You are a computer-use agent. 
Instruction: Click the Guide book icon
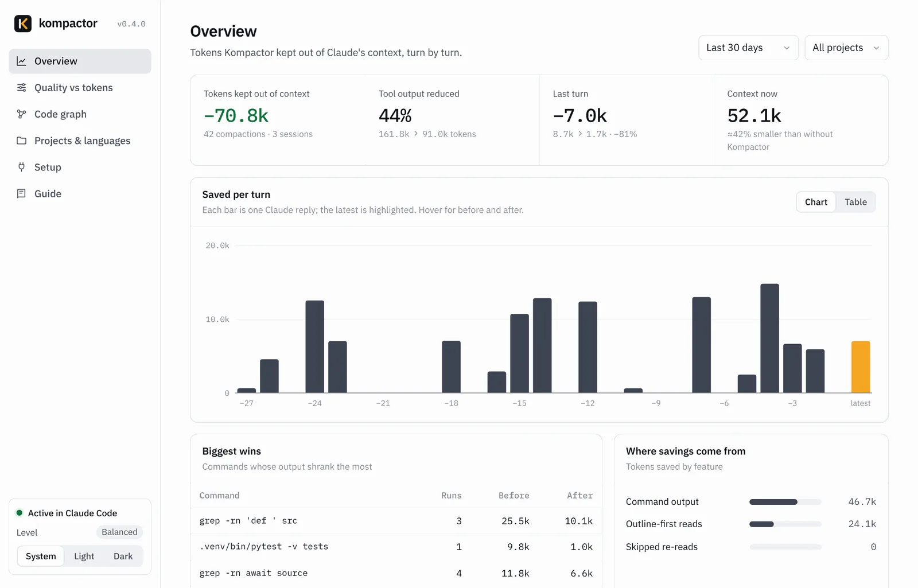pos(21,193)
